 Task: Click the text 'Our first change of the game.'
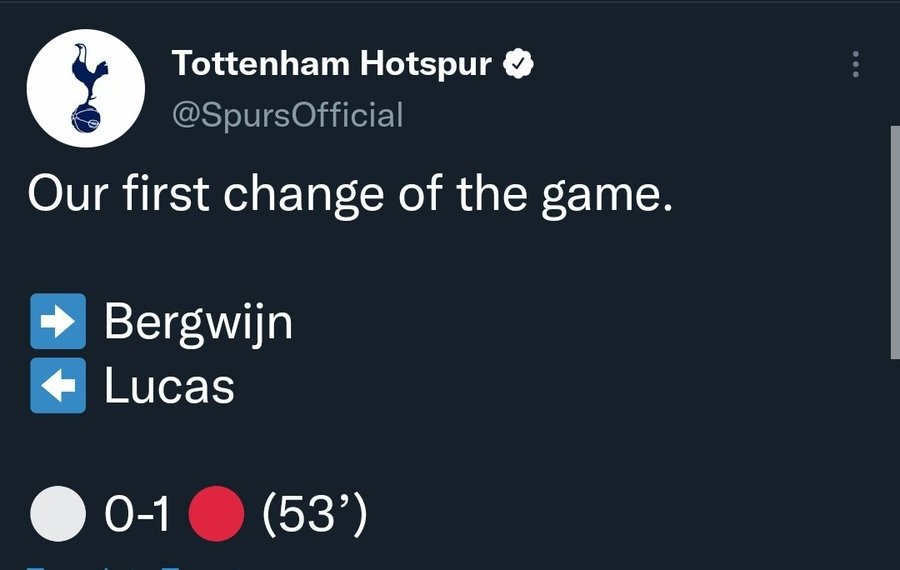point(350,193)
